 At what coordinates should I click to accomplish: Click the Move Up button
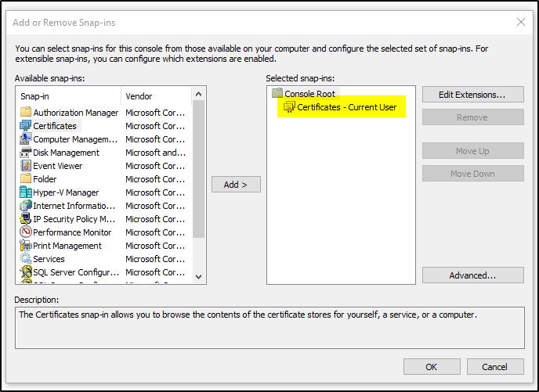472,151
